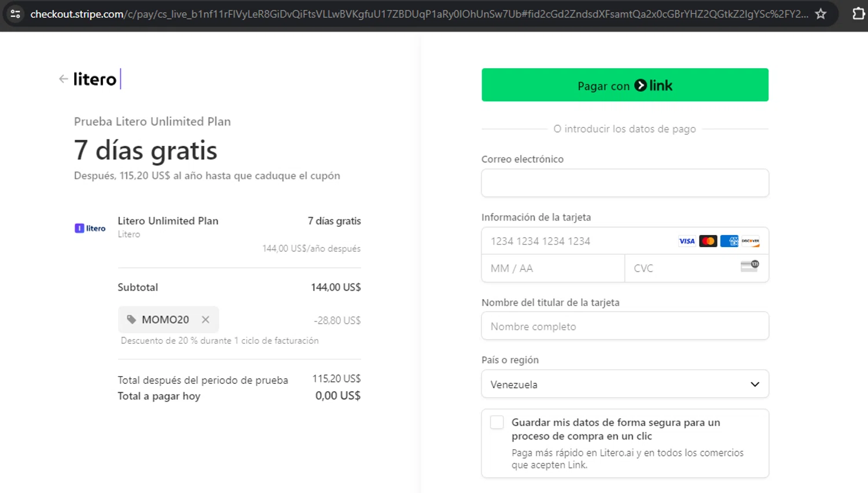Screen dimensions: 868x493
Task: Click the coupon tag icon beside MOMO20
Action: click(131, 319)
